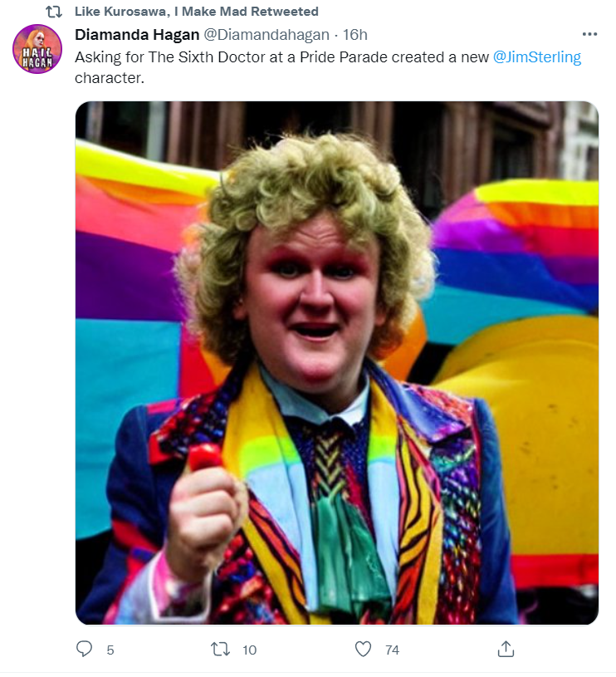Like the tweet with heart icon
616x677 pixels.
pos(364,649)
